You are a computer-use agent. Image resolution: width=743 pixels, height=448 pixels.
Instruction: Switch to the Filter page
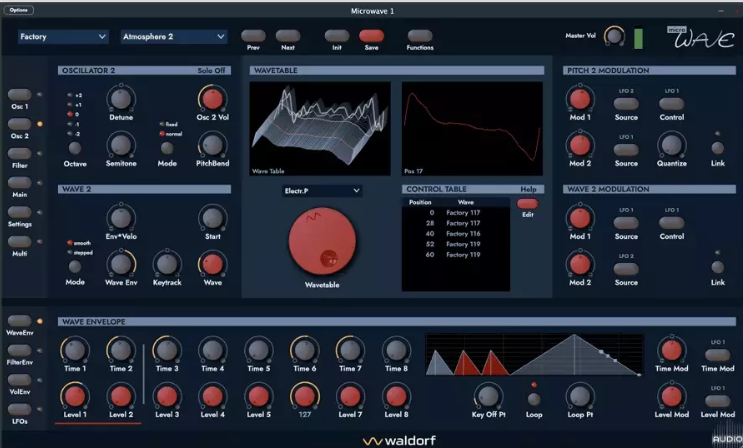(20, 153)
